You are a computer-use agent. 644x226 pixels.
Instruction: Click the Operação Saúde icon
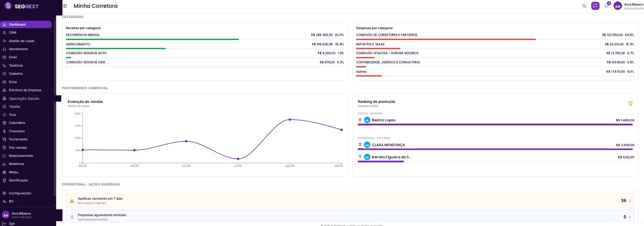(4, 98)
